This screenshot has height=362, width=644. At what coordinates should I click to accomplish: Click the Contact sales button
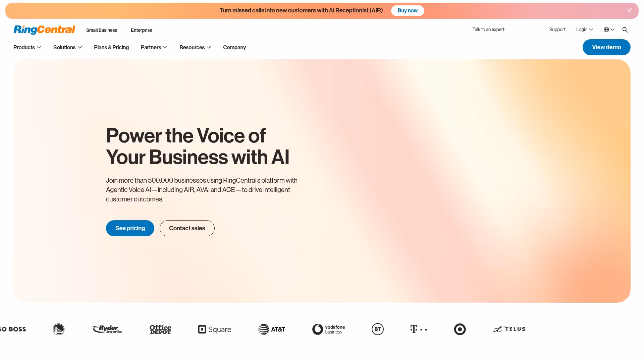[187, 228]
